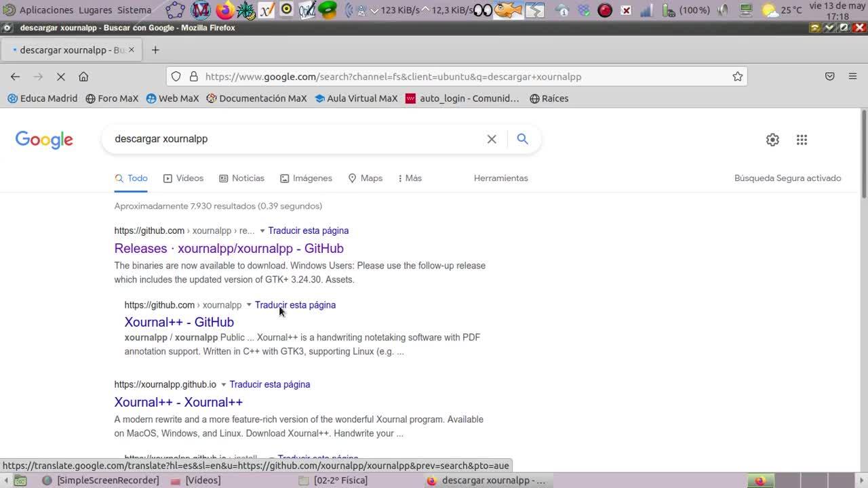Click the red M launcher in the top panel

tap(201, 10)
